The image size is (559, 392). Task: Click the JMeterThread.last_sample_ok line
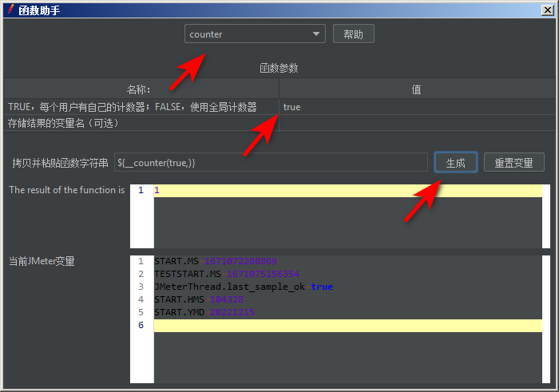click(244, 287)
